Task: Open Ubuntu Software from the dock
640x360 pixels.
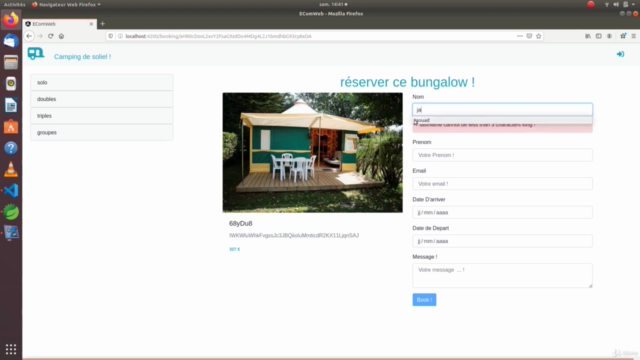Action: 11,127
